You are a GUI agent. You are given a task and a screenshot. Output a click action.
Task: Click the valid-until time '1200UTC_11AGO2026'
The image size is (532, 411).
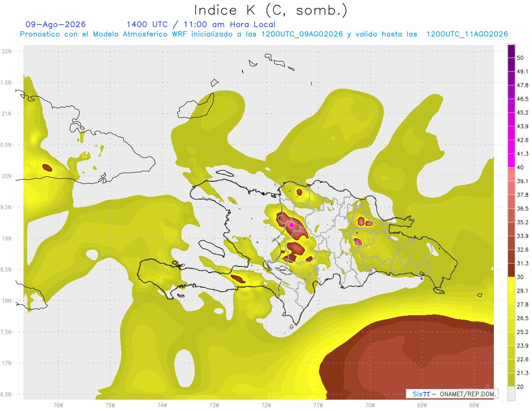(x=467, y=34)
